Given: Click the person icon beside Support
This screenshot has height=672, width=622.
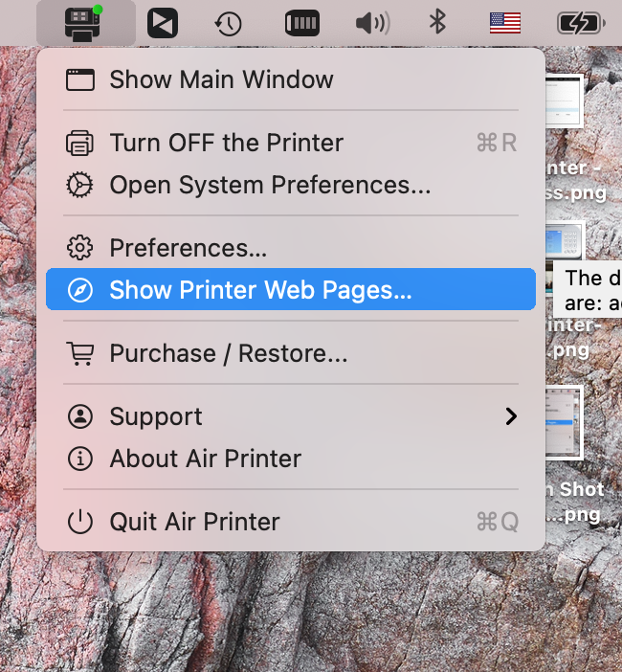Looking at the screenshot, I should coord(80,416).
